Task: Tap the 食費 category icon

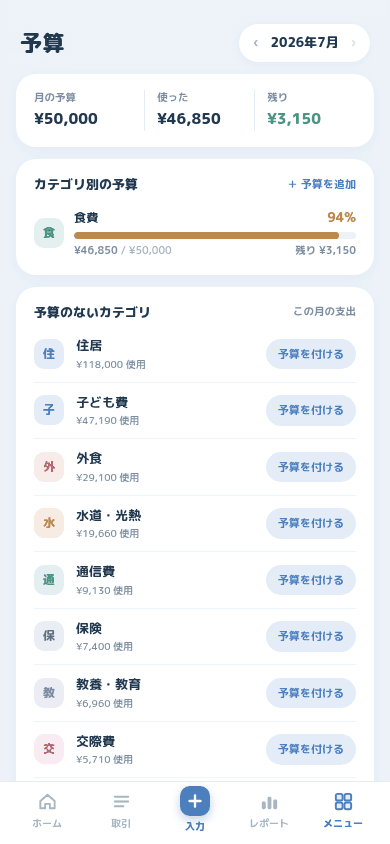Action: pyautogui.click(x=49, y=233)
